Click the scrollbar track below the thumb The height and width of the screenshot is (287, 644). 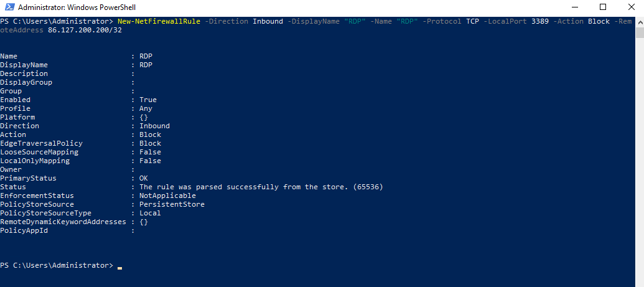pos(640,161)
